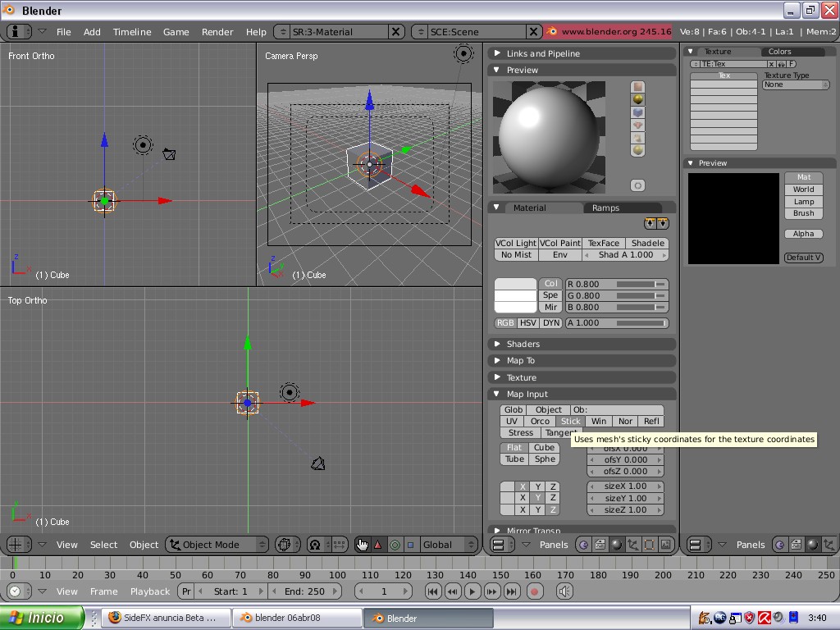Select the rotate manipulator green circle icon
The image size is (840, 630).
coord(395,545)
